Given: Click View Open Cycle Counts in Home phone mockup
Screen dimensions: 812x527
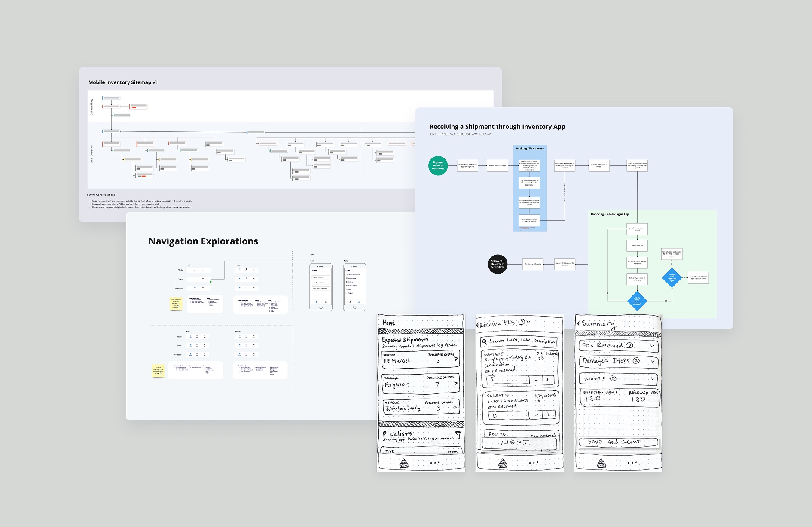Looking at the screenshot, I should (x=321, y=289).
